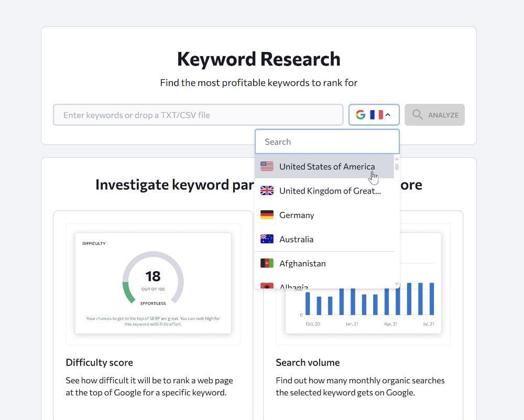Click the Google logo in the region selector

(361, 115)
